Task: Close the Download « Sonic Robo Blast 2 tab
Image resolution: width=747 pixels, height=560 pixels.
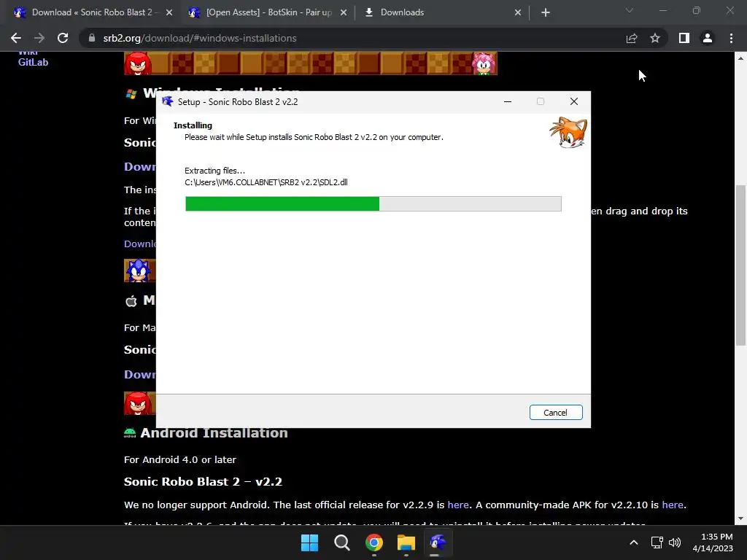Action: [169, 12]
